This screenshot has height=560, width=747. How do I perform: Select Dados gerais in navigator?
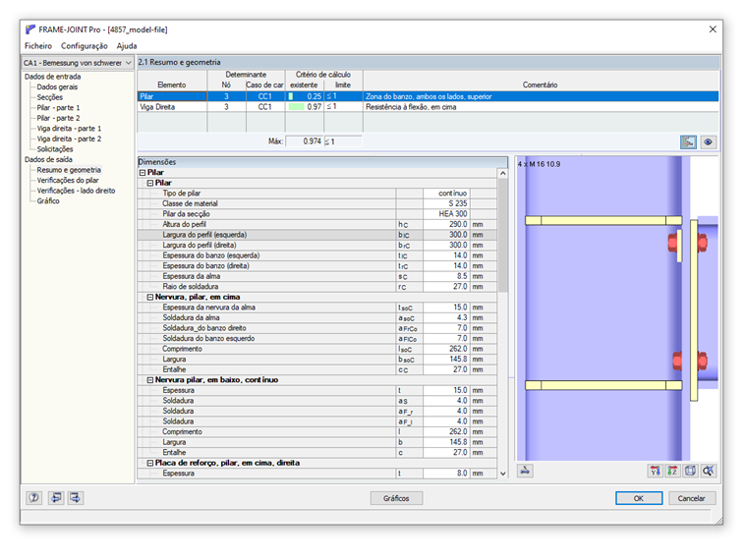pos(57,86)
